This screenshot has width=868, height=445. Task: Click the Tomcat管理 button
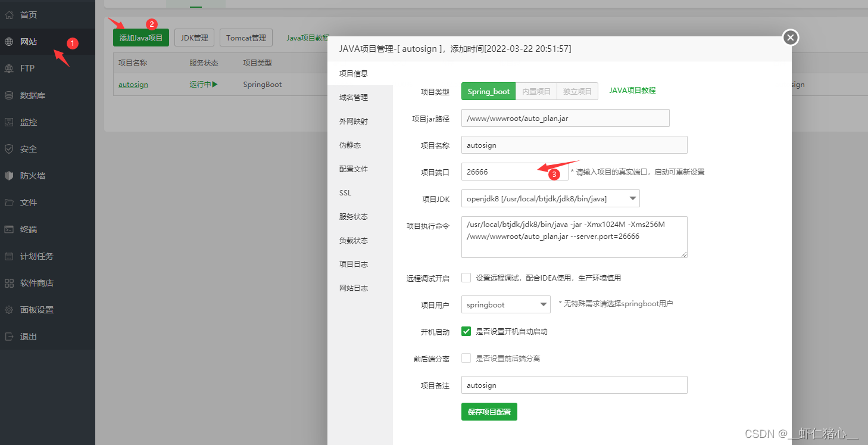click(246, 38)
